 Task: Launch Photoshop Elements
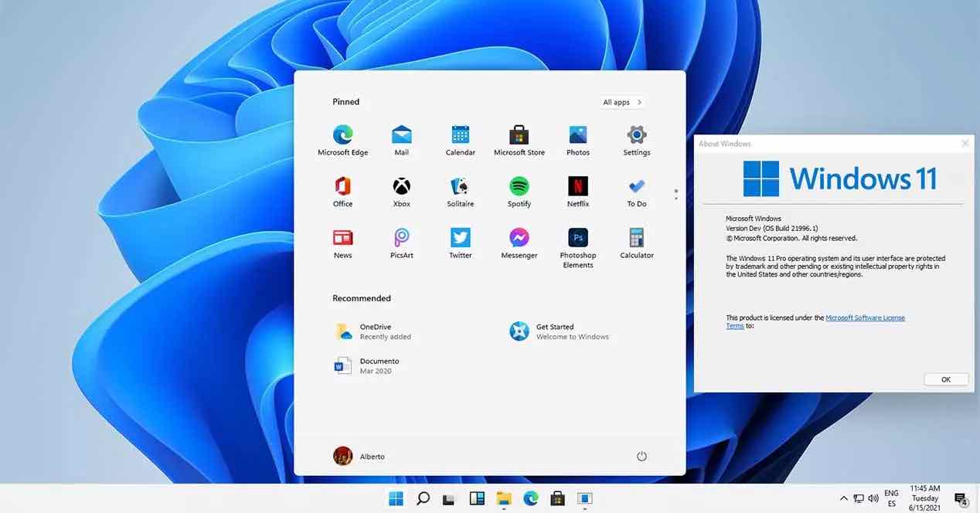pyautogui.click(x=578, y=247)
